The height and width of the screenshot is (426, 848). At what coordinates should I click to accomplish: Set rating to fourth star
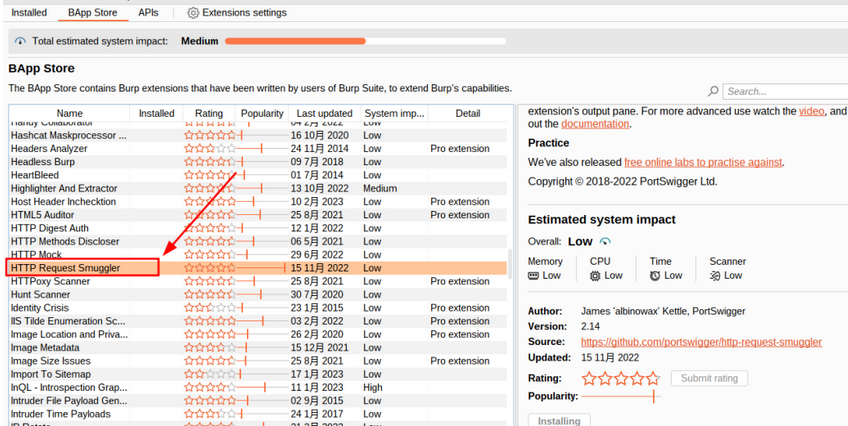pos(637,378)
